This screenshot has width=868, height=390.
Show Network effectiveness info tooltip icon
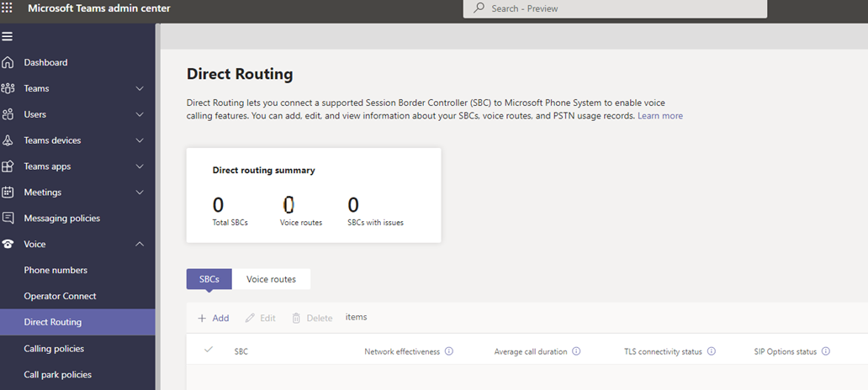coord(449,351)
